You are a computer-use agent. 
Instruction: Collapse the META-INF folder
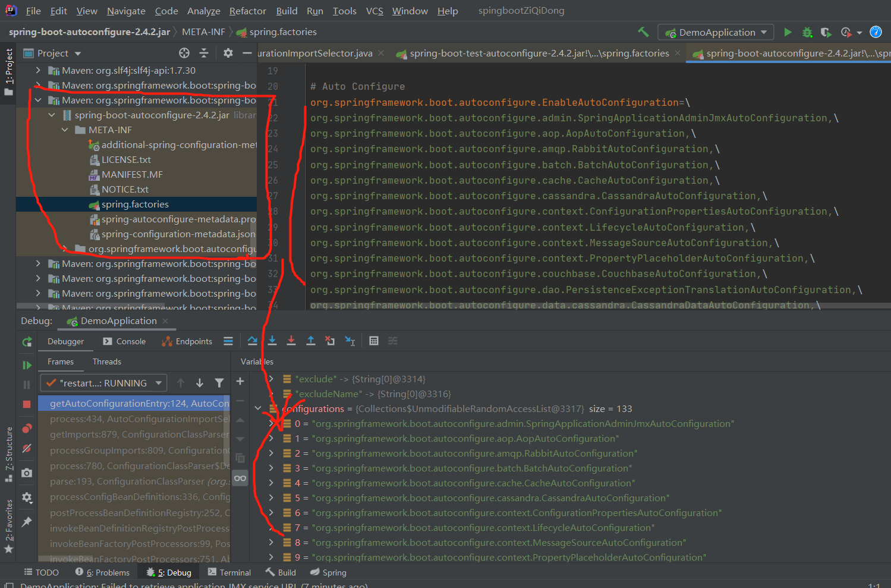click(65, 130)
